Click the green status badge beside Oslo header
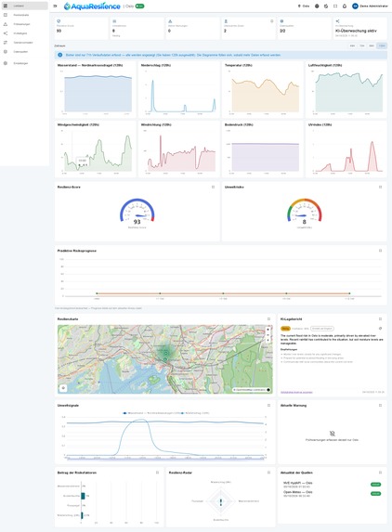Screen dimensions: 392x532 (139, 6)
